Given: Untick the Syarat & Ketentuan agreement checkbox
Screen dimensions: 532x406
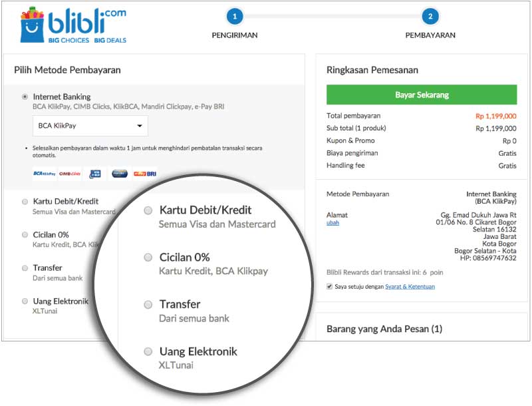Looking at the screenshot, I should [x=329, y=286].
